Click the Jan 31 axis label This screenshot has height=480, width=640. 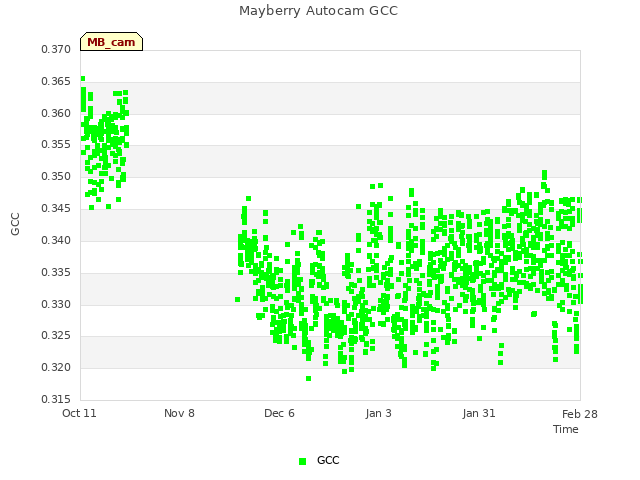point(479,413)
